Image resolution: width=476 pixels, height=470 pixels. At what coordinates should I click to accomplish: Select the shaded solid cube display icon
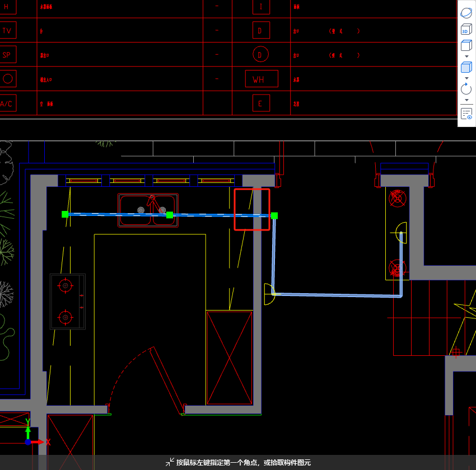pyautogui.click(x=466, y=67)
